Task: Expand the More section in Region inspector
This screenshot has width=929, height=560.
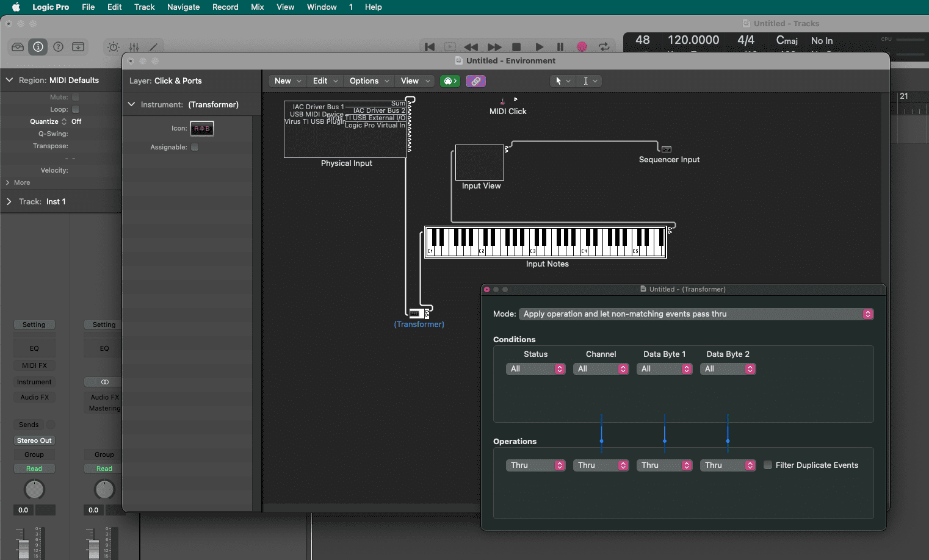Action: (x=8, y=182)
